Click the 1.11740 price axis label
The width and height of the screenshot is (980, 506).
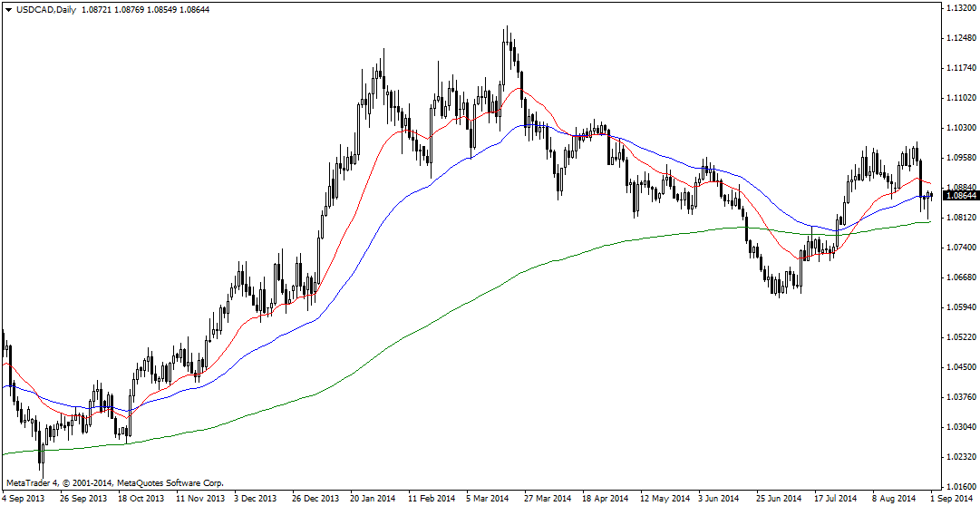[961, 67]
